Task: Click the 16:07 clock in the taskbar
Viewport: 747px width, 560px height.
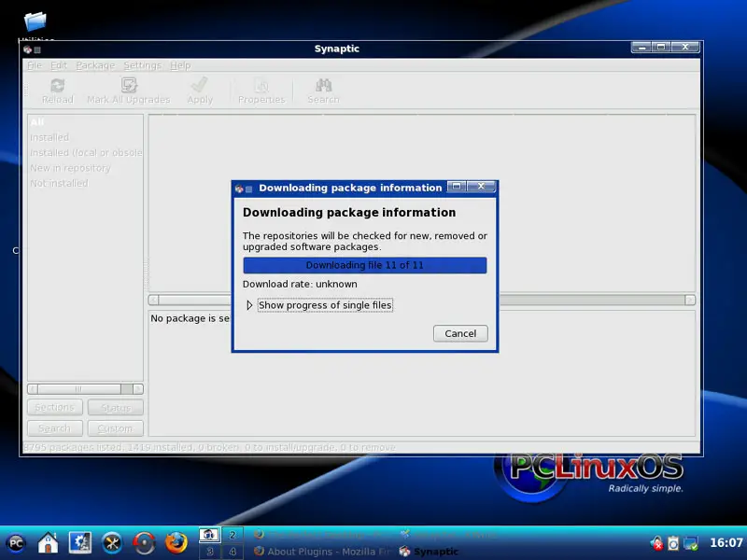Action: (x=726, y=543)
